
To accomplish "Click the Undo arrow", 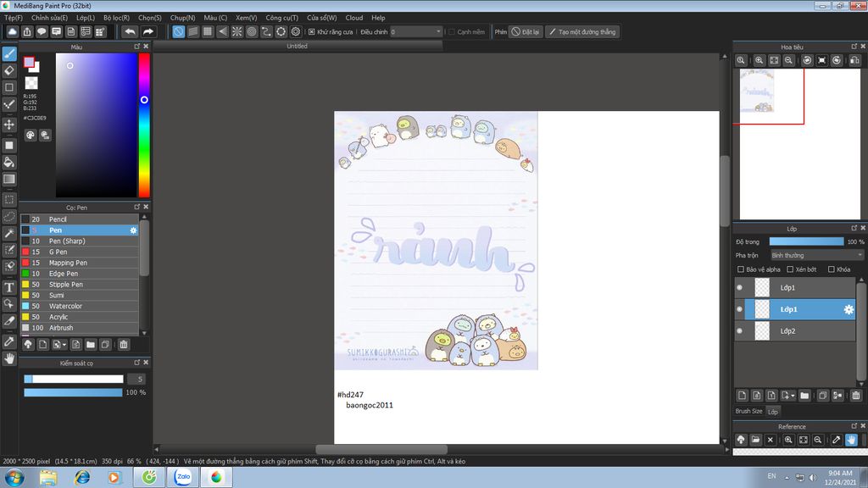I will [x=130, y=31].
